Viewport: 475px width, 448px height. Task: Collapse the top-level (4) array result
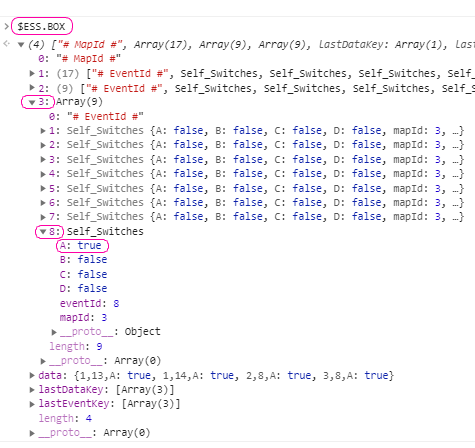pos(21,45)
